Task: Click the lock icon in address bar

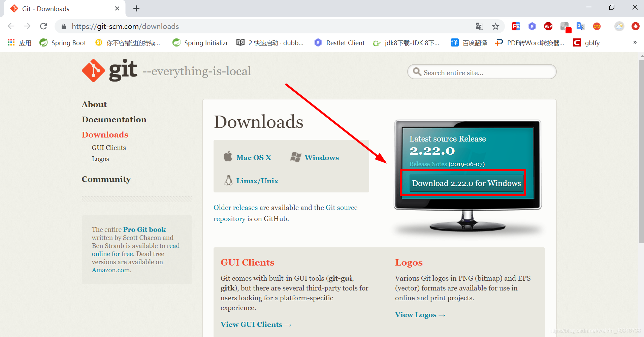Action: coord(64,26)
